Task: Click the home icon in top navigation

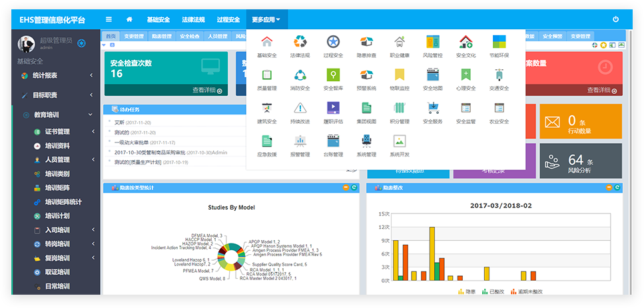Action: pyautogui.click(x=129, y=20)
